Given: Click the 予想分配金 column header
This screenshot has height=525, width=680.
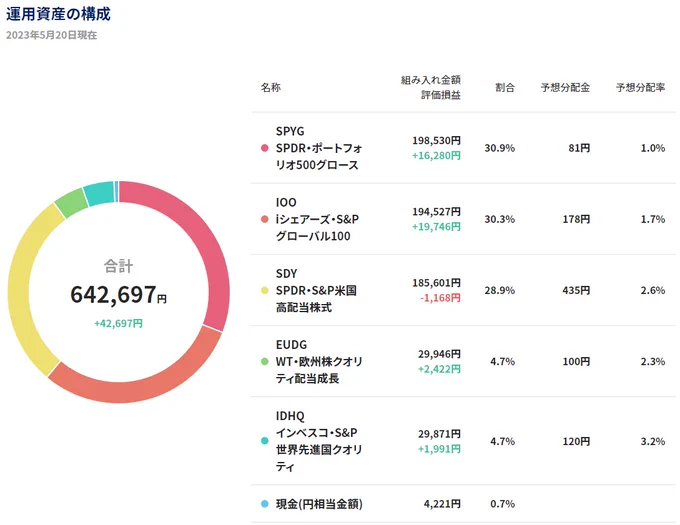Looking at the screenshot, I should [565, 87].
